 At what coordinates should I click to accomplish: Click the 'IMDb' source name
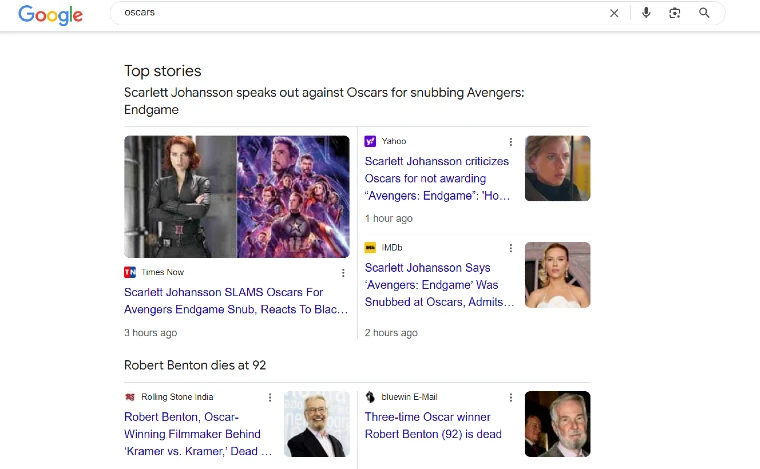[x=392, y=248]
